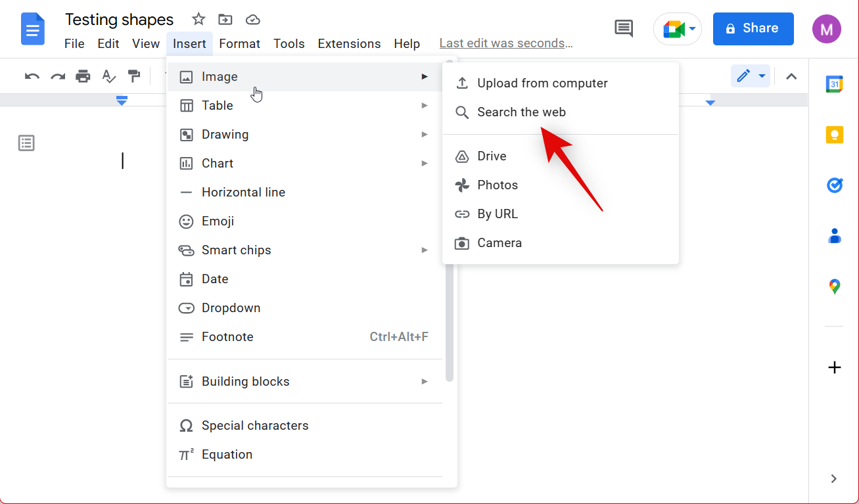The height and width of the screenshot is (504, 859).
Task: Expand the Building blocks submenu
Action: click(x=305, y=382)
